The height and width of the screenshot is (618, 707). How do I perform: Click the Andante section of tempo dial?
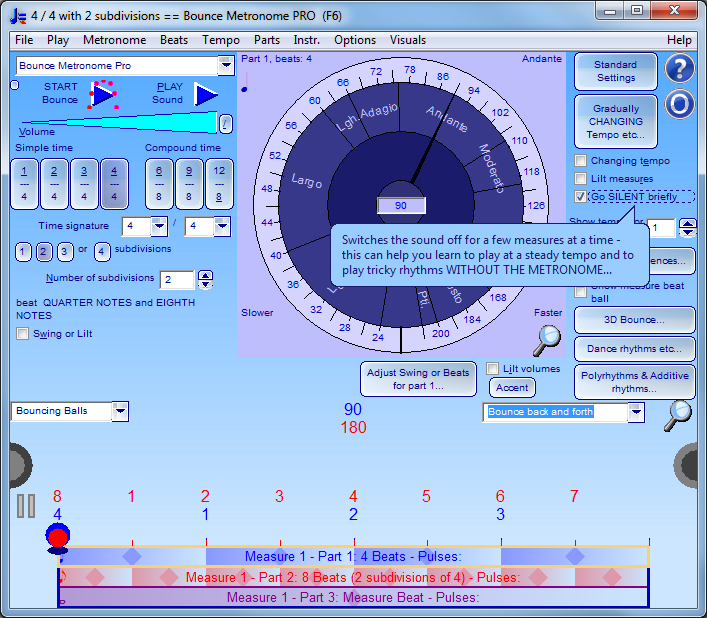pos(446,118)
